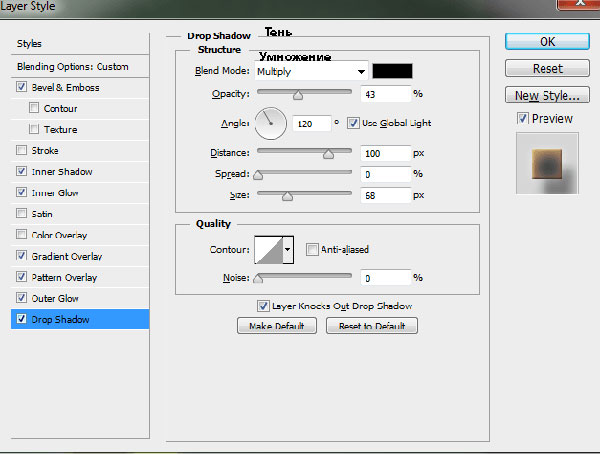Viewport: 600px width, 454px height.
Task: Click the Spread slider handle
Action: pyautogui.click(x=258, y=175)
